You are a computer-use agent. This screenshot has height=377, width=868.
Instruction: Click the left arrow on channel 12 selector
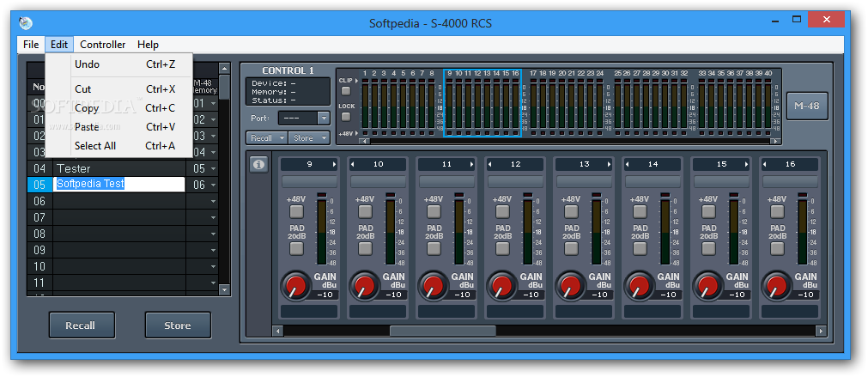tap(490, 164)
